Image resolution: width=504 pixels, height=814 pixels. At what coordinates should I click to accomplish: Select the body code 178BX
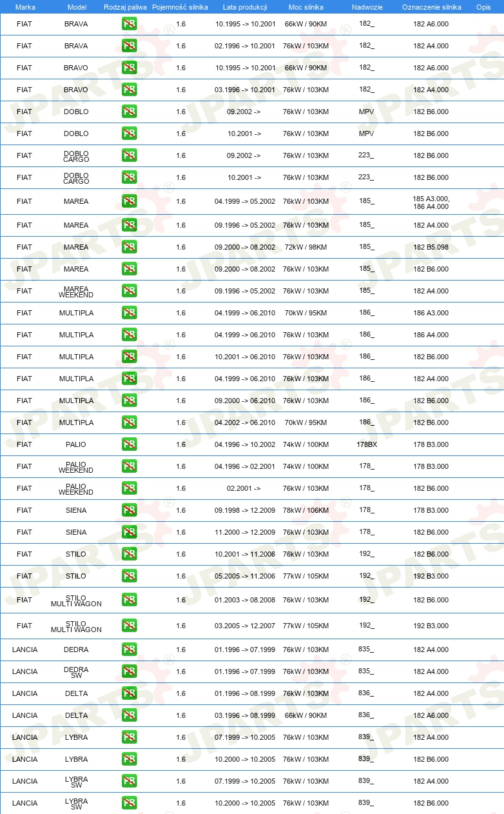367,444
